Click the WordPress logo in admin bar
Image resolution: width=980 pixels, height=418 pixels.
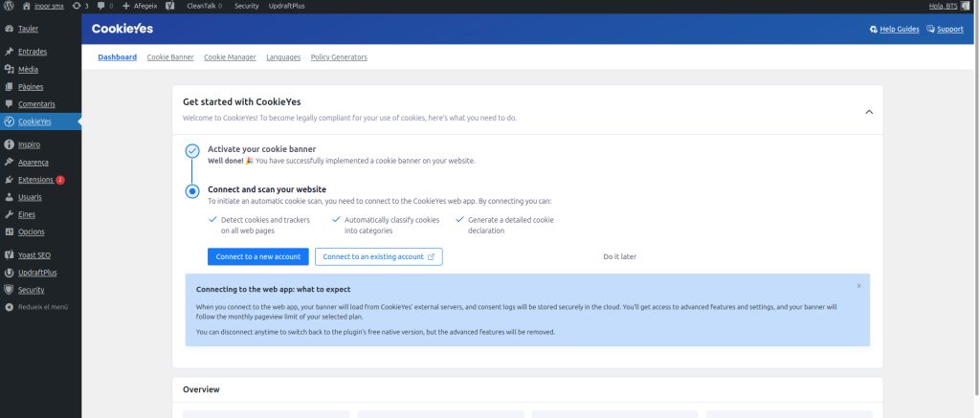[8, 6]
